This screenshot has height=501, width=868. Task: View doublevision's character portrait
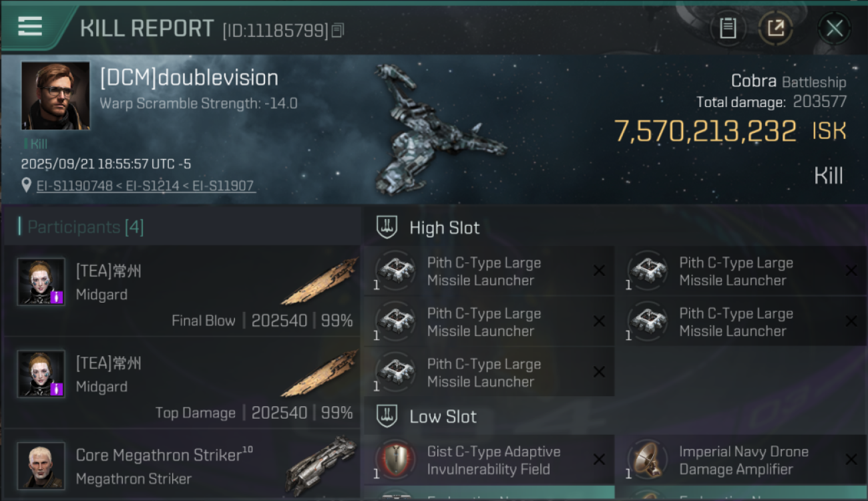coord(55,96)
